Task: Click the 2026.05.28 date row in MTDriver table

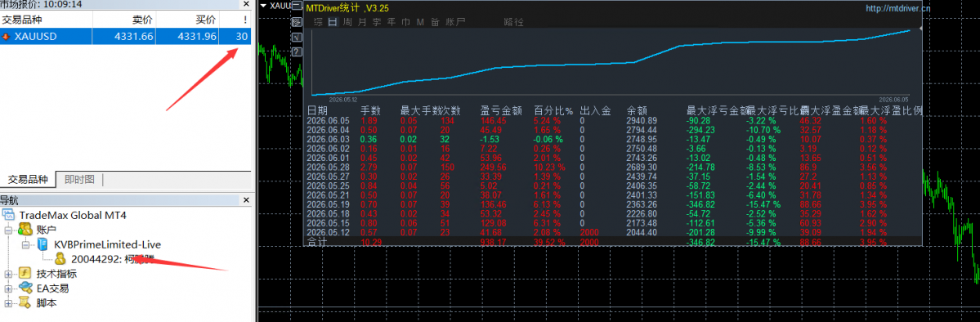Action: pyautogui.click(x=328, y=168)
